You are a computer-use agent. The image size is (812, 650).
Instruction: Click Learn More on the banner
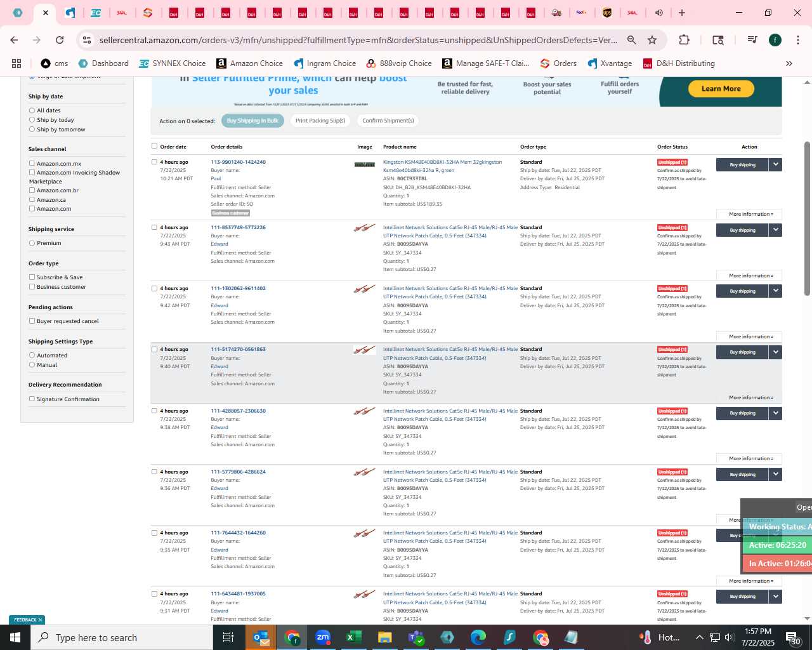[721, 89]
